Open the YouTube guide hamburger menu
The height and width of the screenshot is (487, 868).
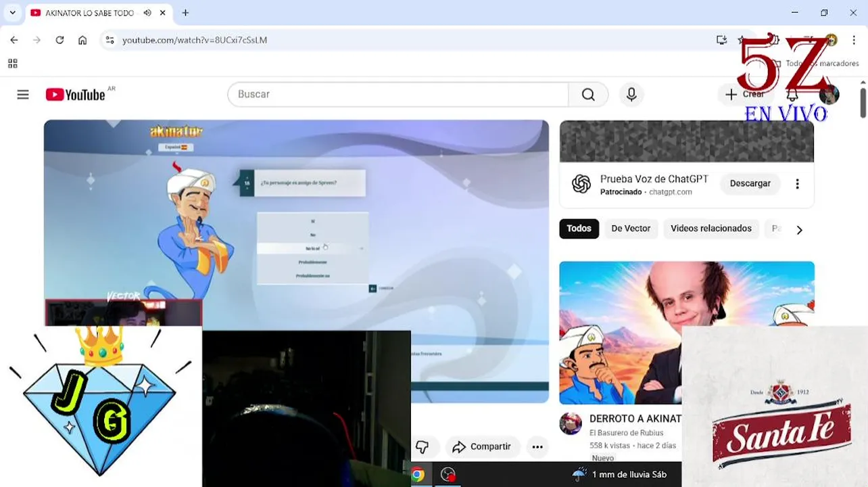(23, 95)
